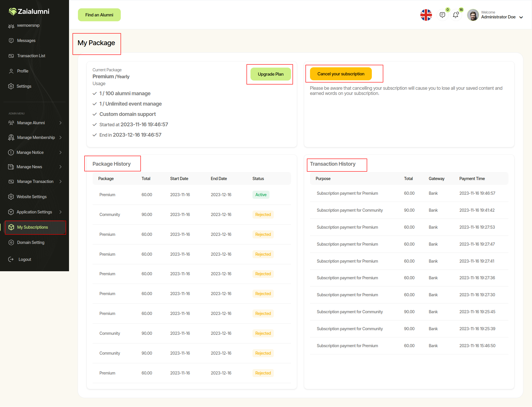Click the Transaction List icon
532x407 pixels.
(11, 56)
